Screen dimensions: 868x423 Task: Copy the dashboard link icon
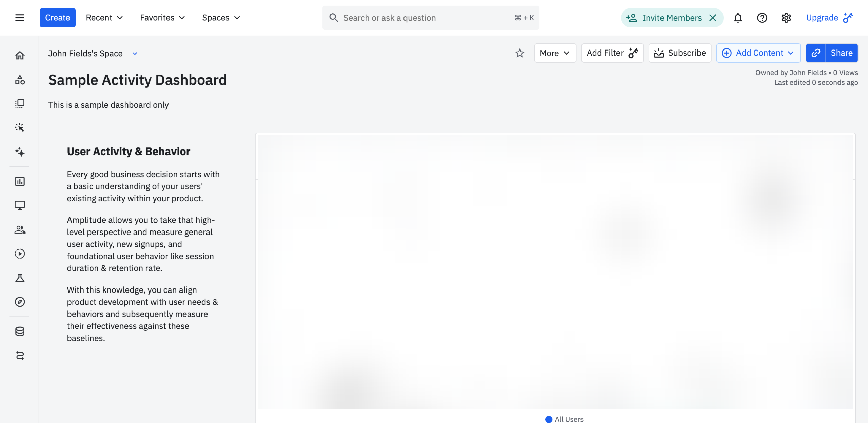pyautogui.click(x=815, y=53)
